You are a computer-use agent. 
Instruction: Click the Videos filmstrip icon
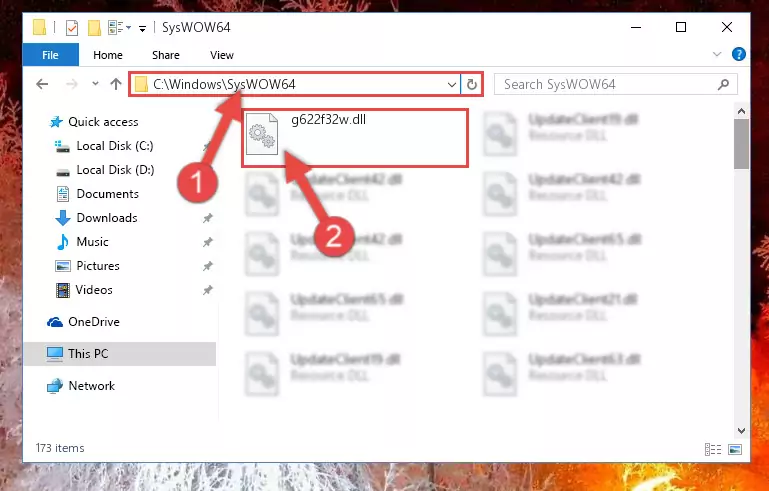[x=63, y=290]
